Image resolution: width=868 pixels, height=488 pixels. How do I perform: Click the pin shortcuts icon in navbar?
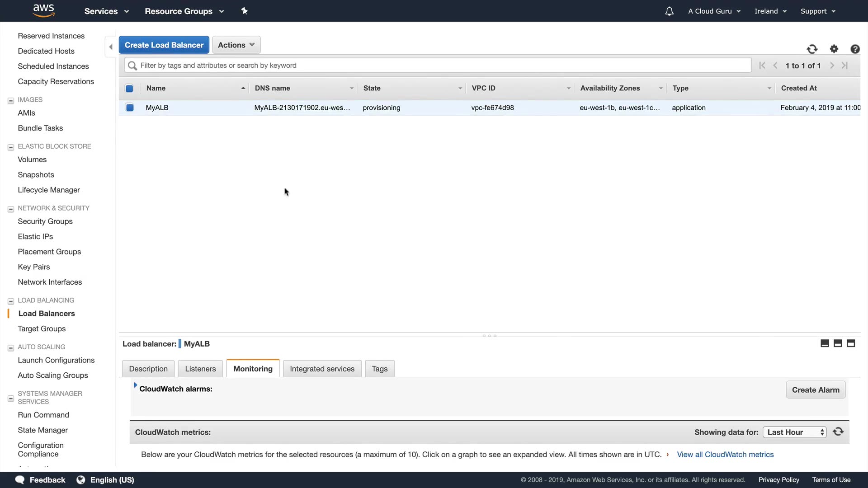(244, 11)
